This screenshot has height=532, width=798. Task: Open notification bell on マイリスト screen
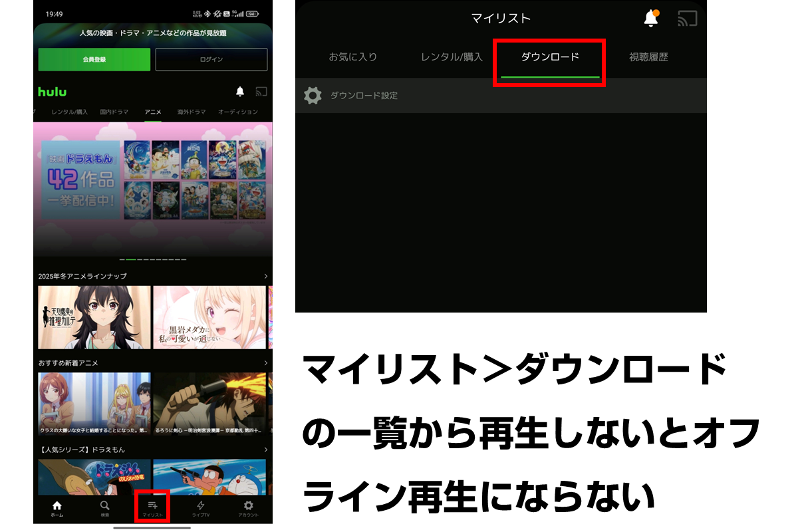tap(652, 19)
